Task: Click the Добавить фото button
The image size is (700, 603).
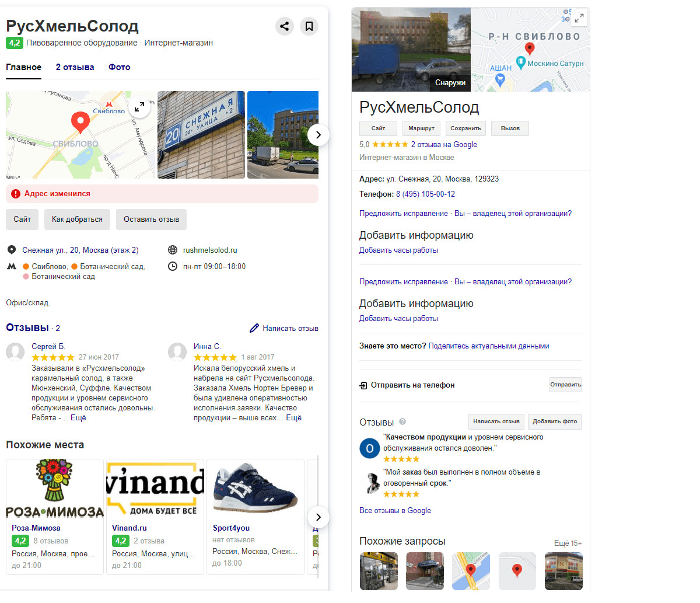Action: point(555,421)
